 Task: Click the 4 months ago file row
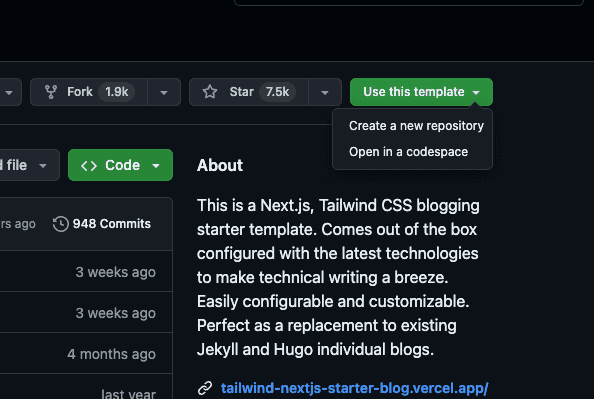click(86, 354)
